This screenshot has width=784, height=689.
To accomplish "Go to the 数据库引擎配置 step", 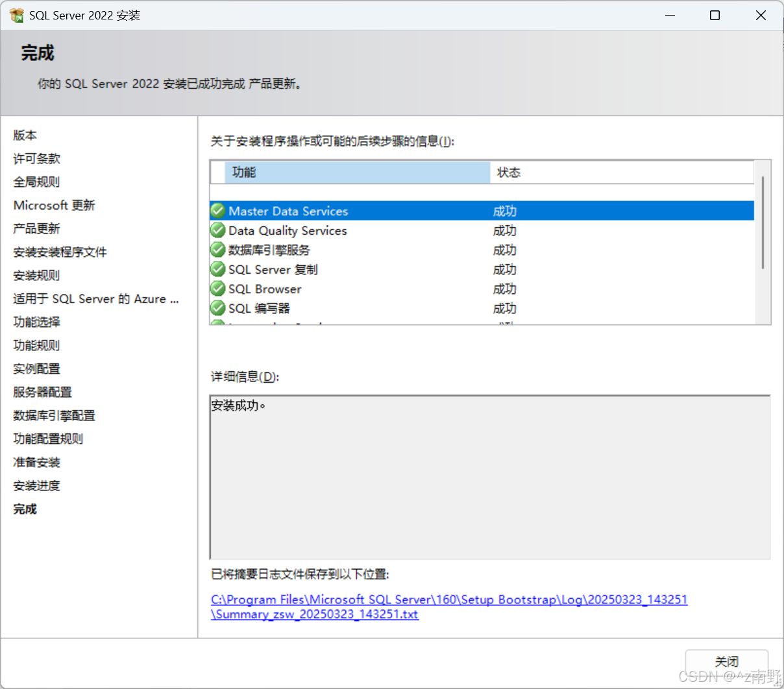I will point(54,415).
